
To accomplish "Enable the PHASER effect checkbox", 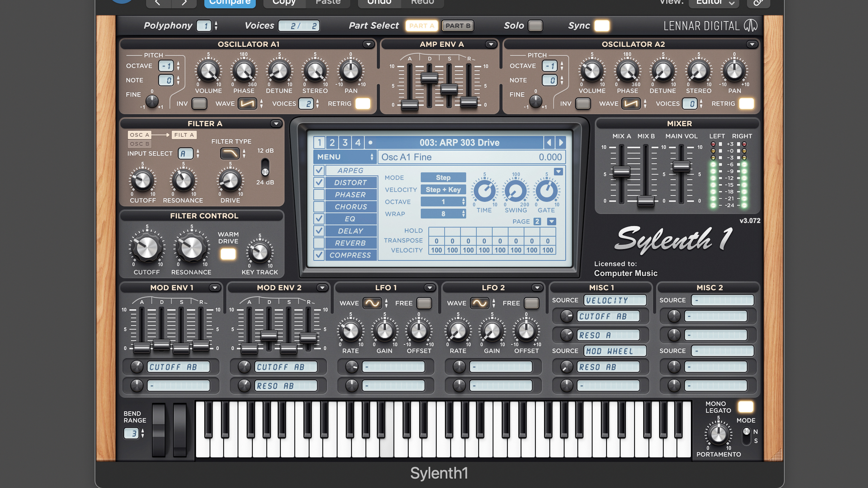I will (319, 194).
